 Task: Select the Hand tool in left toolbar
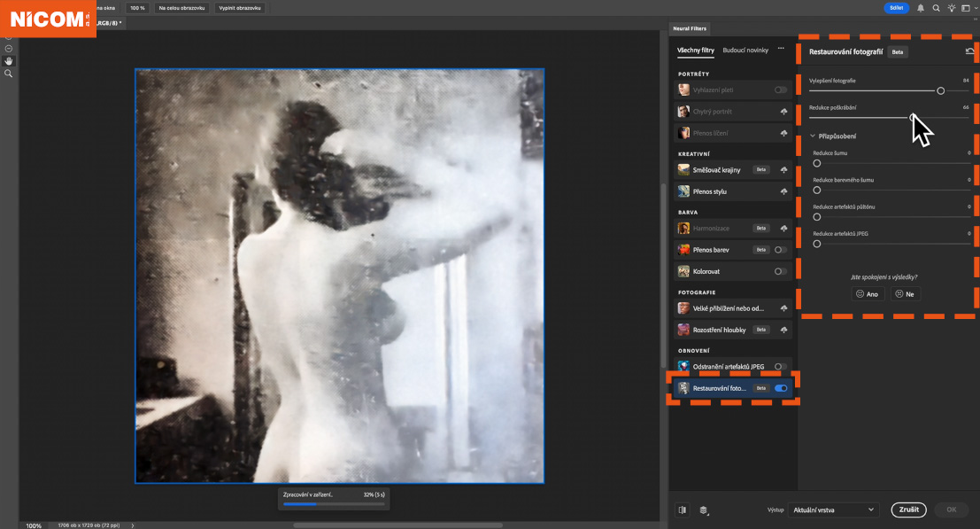pos(9,61)
